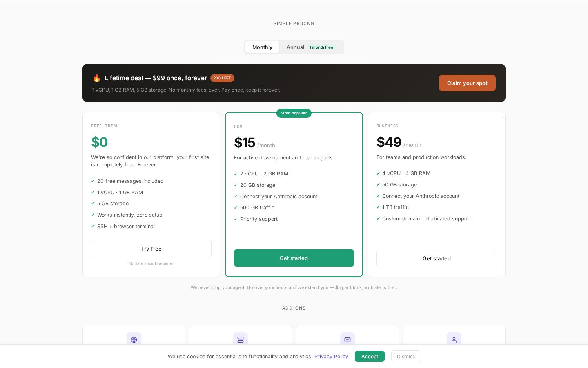This screenshot has width=588, height=368.
Task: Click the fire emoji icon in lifetime deal banner
Action: (x=96, y=78)
